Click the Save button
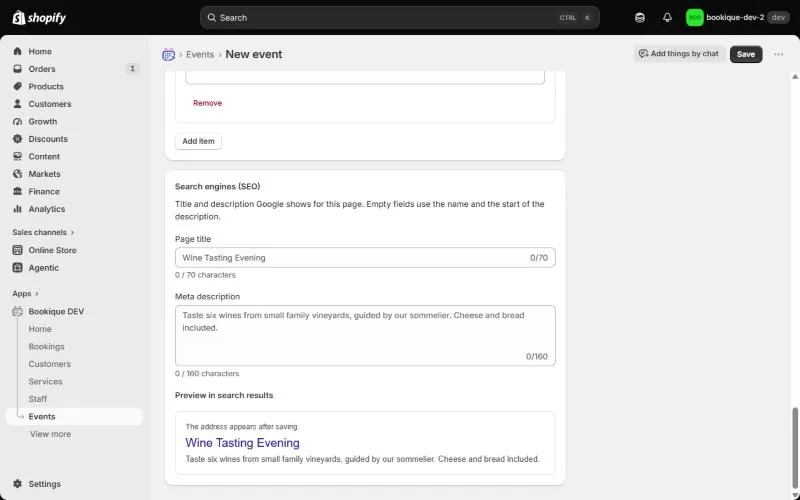The image size is (800, 500). [746, 54]
